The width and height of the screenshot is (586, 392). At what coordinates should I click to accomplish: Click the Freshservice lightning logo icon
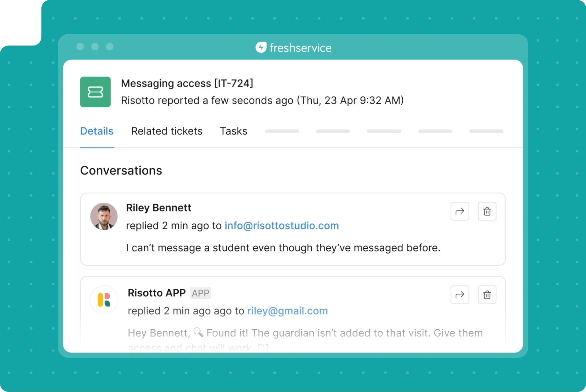(261, 47)
